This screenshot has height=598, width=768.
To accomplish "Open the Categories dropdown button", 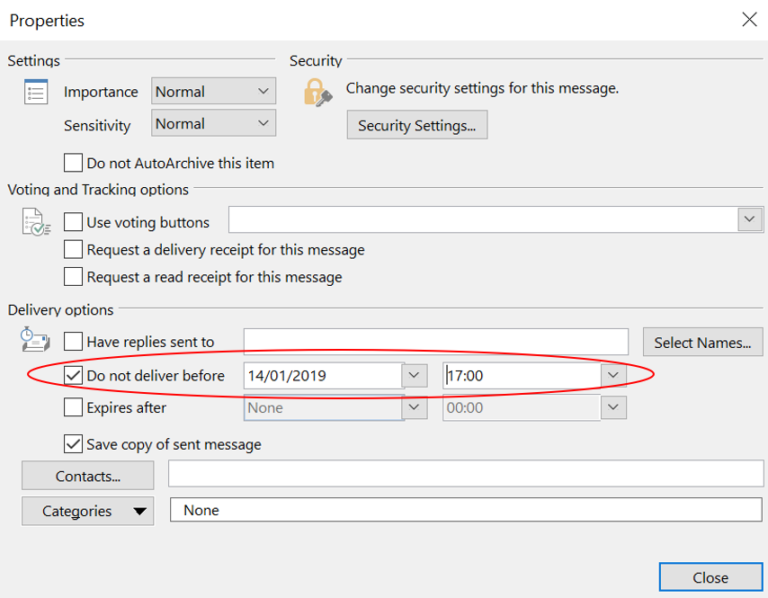I will point(88,511).
